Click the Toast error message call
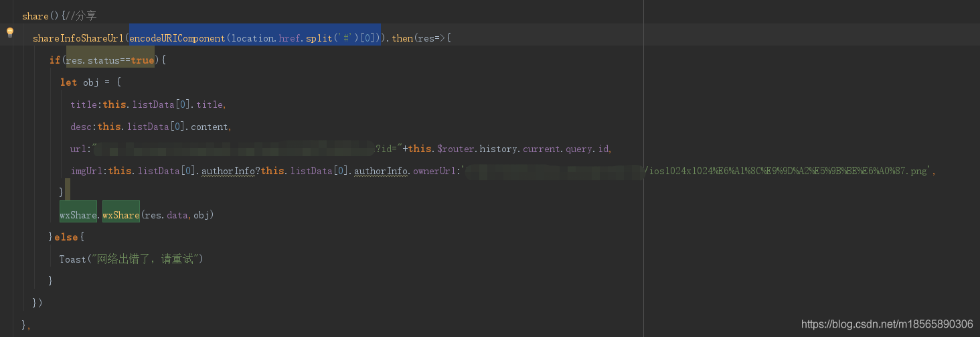Viewport: 980px width, 337px height. point(131,259)
